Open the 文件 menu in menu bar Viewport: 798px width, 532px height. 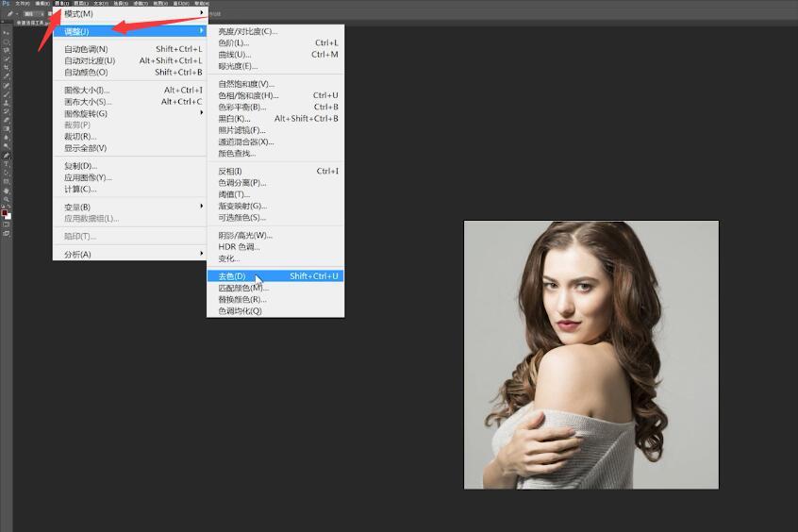point(20,4)
